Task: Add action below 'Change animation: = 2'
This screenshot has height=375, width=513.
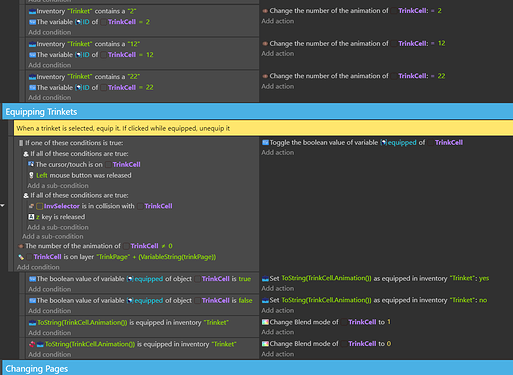Action: tap(278, 21)
